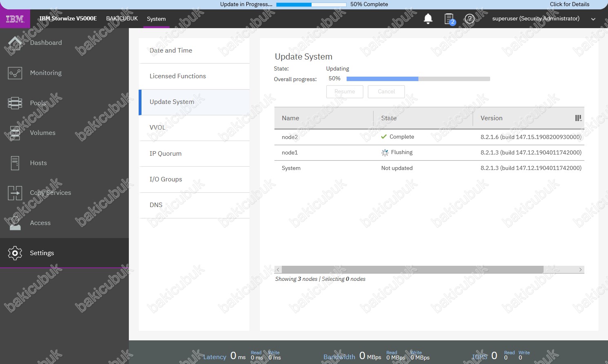Screen dimensions: 608x364
Task: Click superuser (Security Administrator) label
Action: [x=536, y=19]
